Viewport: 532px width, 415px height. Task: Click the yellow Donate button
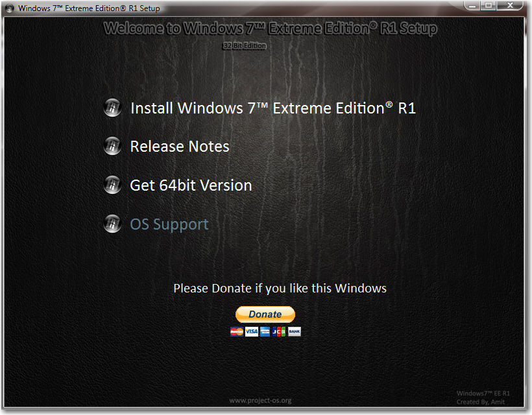[x=265, y=314]
